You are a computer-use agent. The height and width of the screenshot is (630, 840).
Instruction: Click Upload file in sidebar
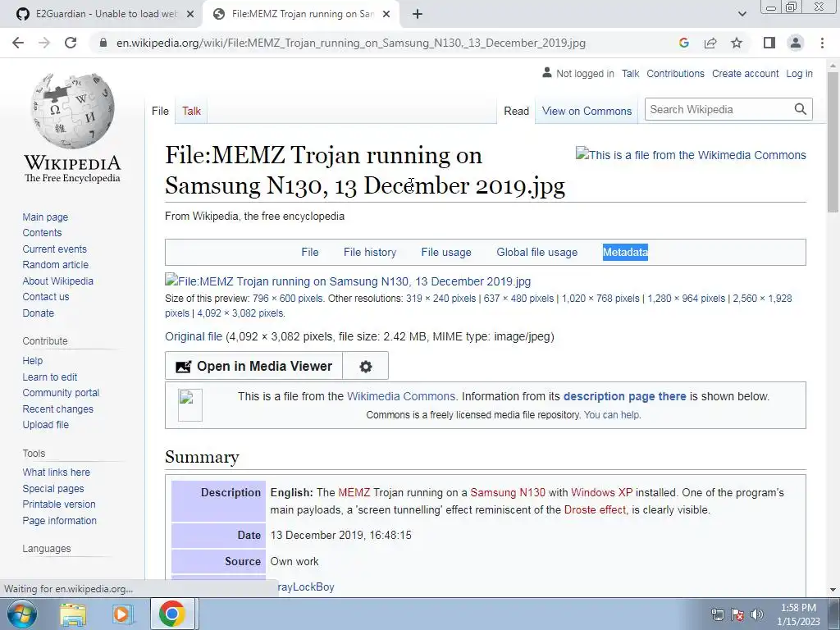click(46, 424)
